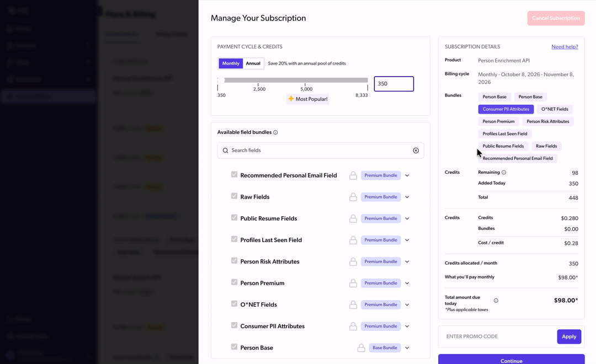Toggle the Consumer PII Attributes checkbox
The height and width of the screenshot is (364, 596).
coord(234,325)
